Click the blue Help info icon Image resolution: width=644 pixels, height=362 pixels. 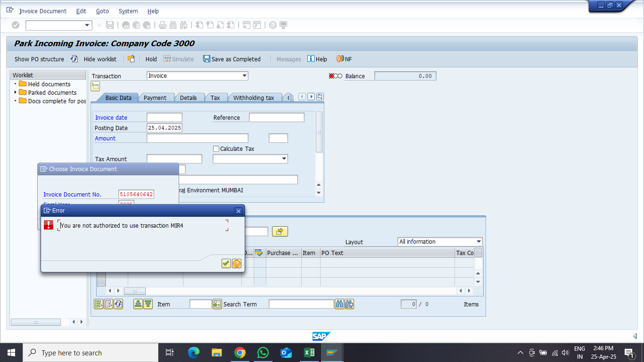tap(311, 59)
